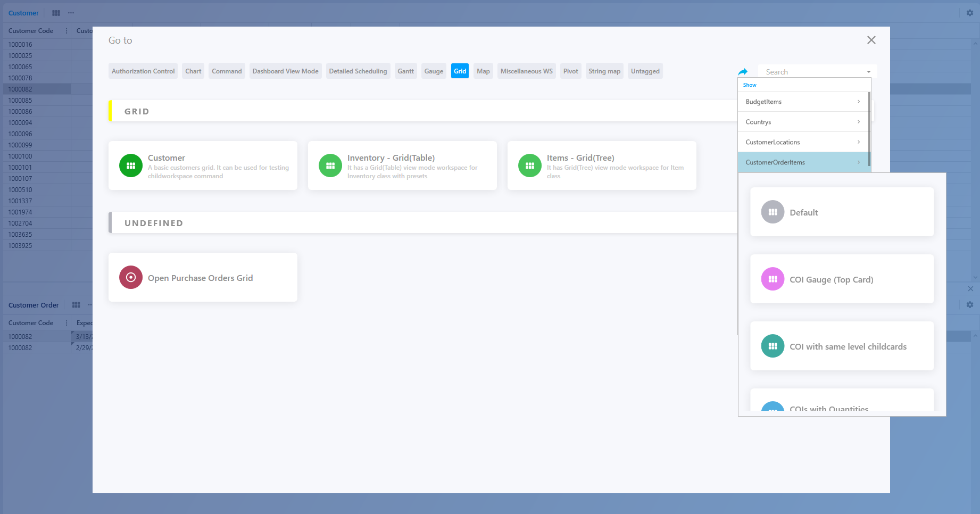Image resolution: width=980 pixels, height=514 pixels.
Task: Open the search field dropdown arrow
Action: [867, 71]
